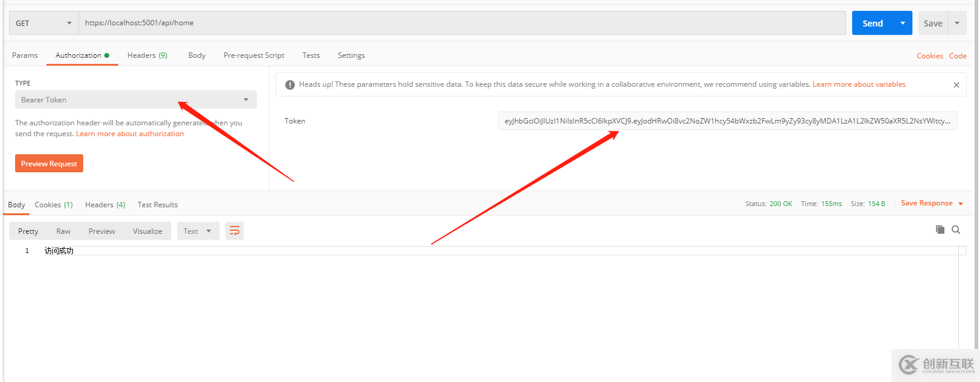Copy response body with clipboard icon
This screenshot has width=980, height=382.
(940, 230)
